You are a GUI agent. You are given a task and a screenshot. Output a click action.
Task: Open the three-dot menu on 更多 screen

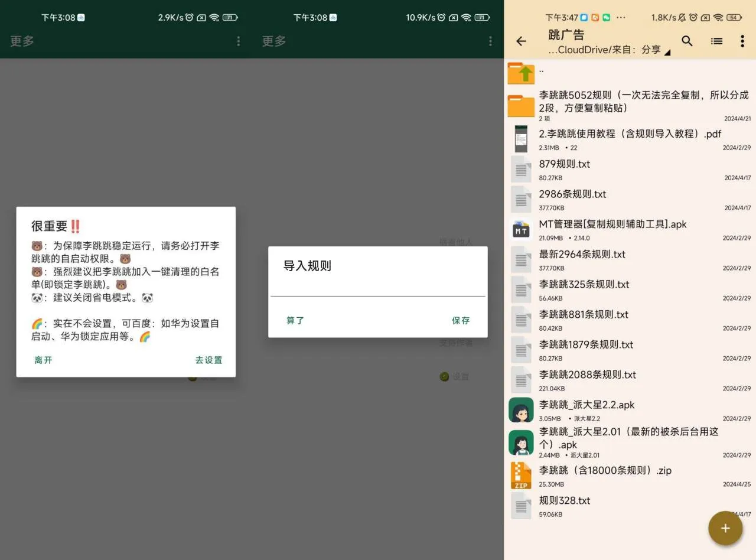(x=238, y=41)
